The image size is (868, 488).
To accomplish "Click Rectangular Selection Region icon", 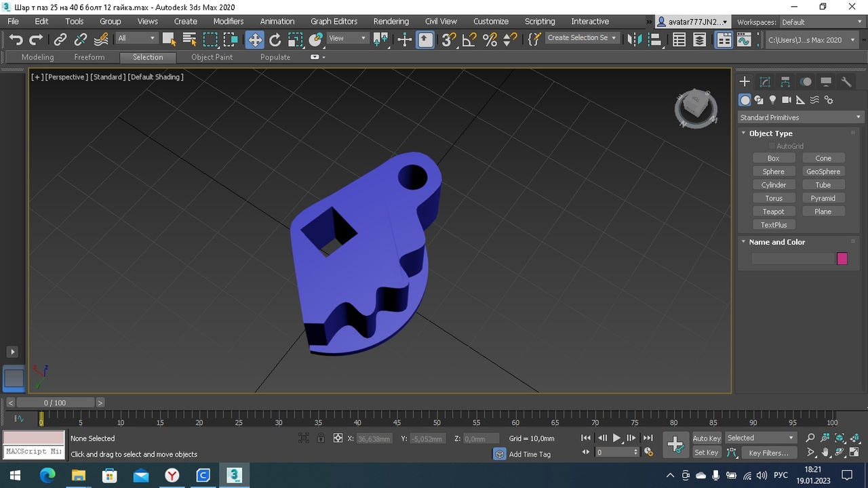I will (210, 40).
